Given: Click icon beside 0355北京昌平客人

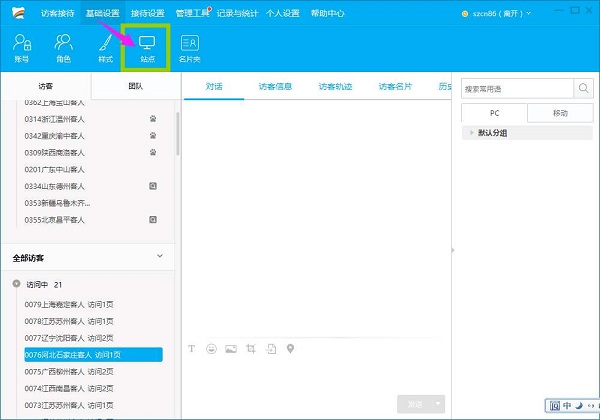Looking at the screenshot, I should [x=153, y=220].
